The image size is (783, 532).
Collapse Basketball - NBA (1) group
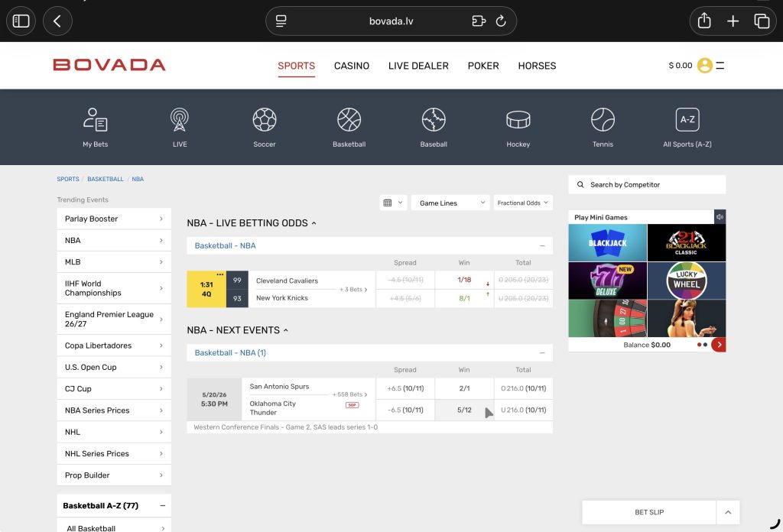[x=542, y=353]
